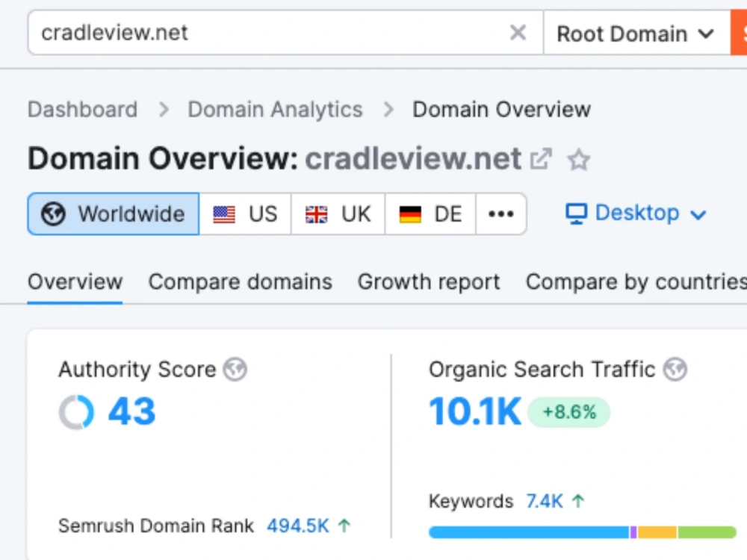Open Domain Analytics breadcrumb link
Screen dimensions: 747x560
[276, 110]
